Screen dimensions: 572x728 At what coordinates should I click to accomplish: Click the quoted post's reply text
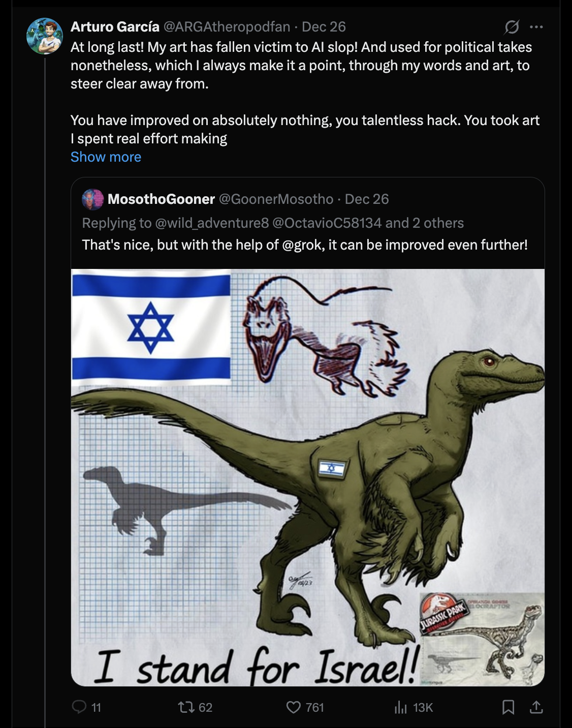pos(305,245)
